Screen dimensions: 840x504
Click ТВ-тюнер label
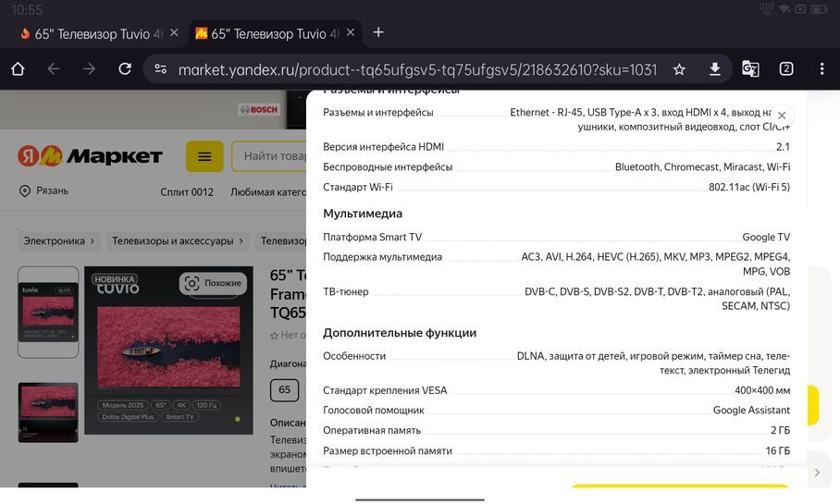click(x=346, y=292)
